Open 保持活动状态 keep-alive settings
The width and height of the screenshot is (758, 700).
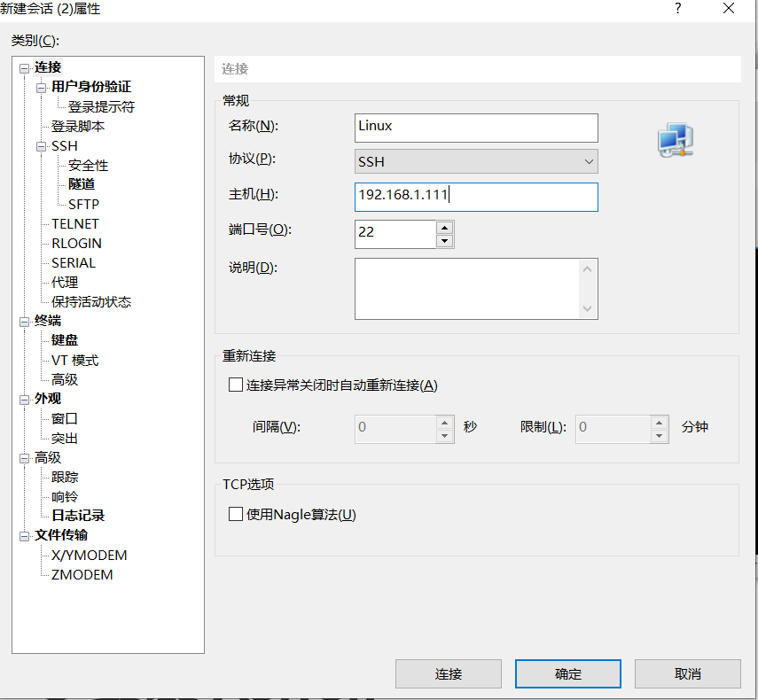pyautogui.click(x=90, y=301)
